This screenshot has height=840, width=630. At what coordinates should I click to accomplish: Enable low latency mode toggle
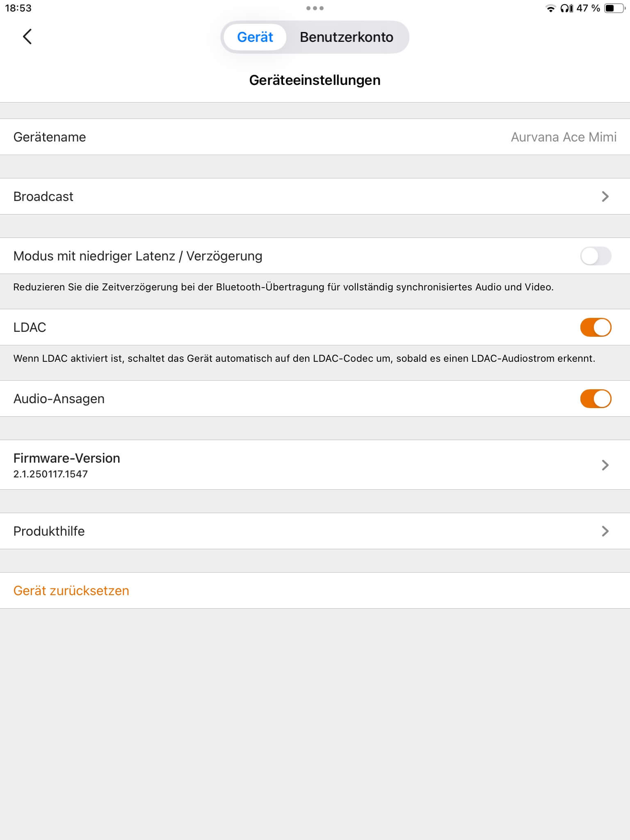click(596, 256)
